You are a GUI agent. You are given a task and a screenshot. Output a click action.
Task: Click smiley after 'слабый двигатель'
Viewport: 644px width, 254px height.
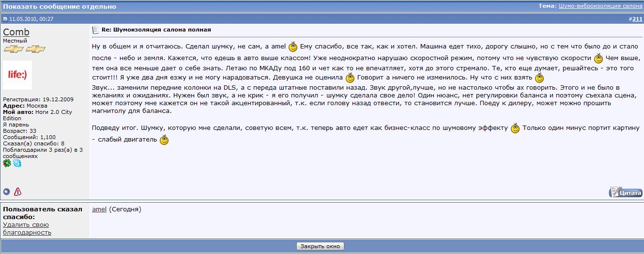pos(164,140)
